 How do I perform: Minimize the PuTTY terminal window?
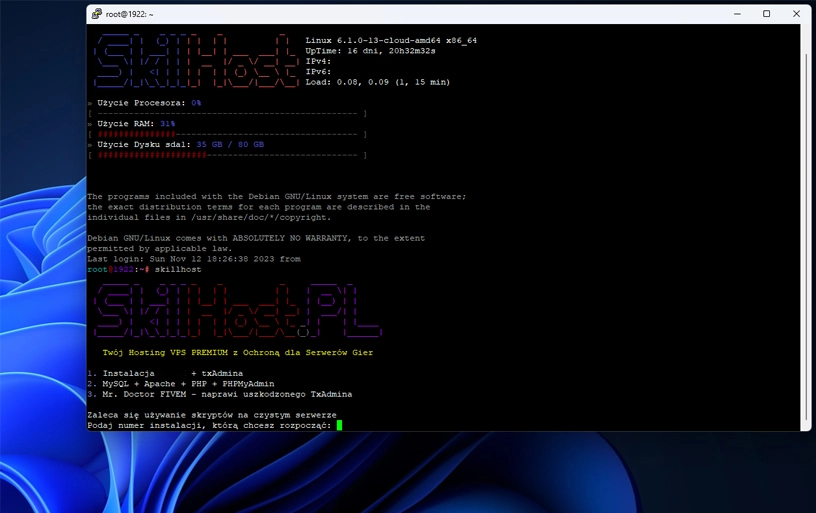(738, 14)
